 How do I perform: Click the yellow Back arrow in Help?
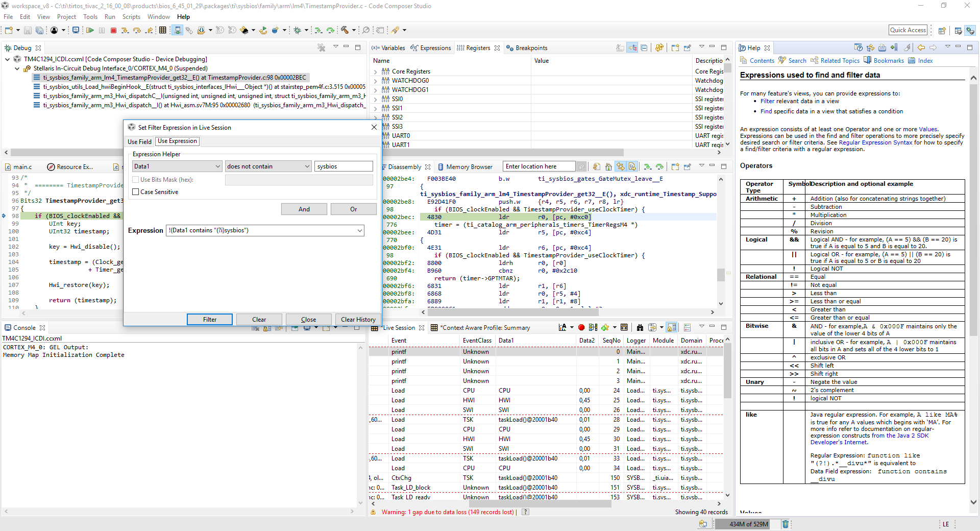pyautogui.click(x=921, y=48)
